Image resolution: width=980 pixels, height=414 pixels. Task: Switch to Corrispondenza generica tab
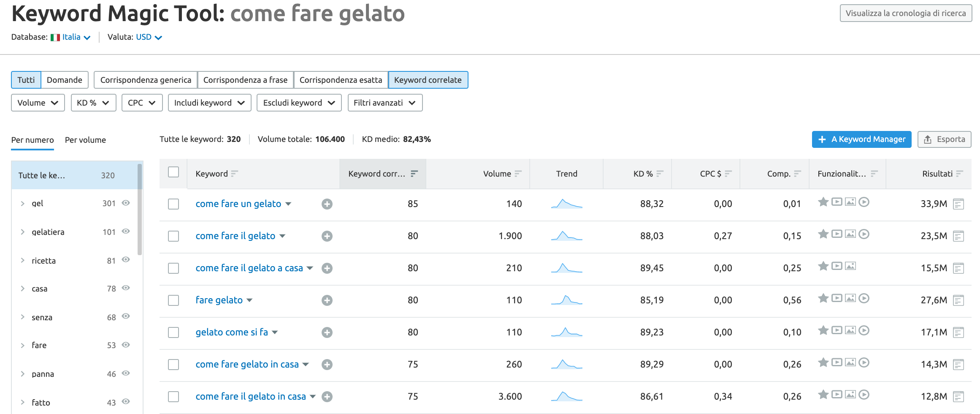[x=146, y=80]
